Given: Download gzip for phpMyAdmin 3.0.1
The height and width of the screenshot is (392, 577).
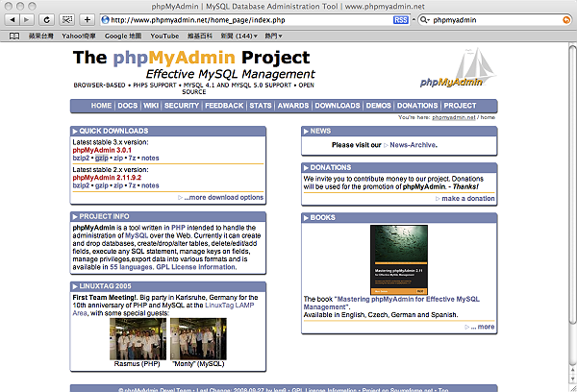Looking at the screenshot, I should (102, 159).
